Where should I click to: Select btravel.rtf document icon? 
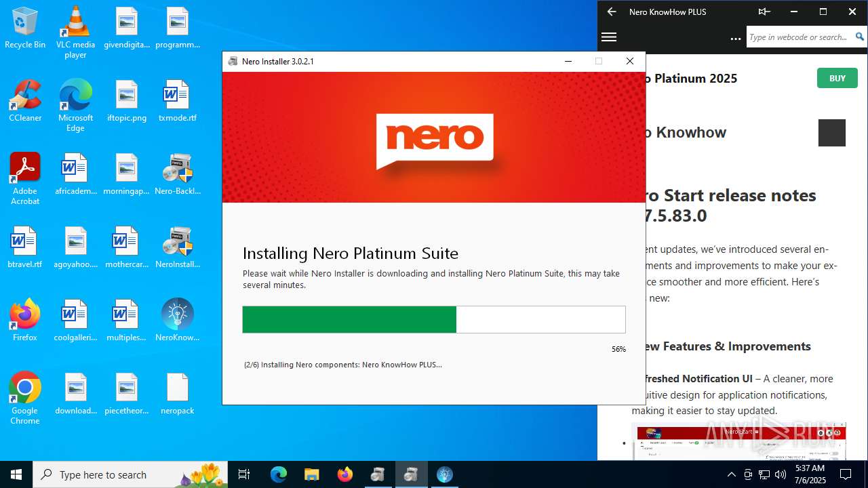point(25,247)
